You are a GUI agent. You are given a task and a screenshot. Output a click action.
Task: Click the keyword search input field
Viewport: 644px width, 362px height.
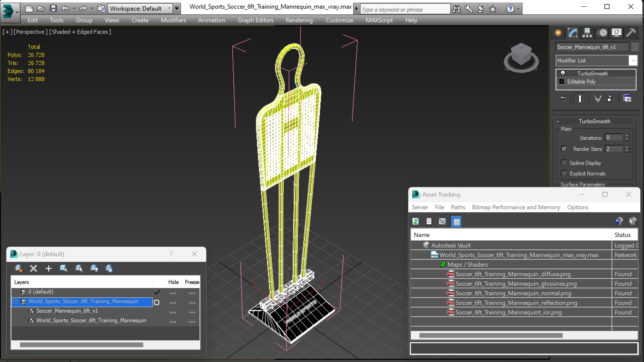click(x=405, y=9)
